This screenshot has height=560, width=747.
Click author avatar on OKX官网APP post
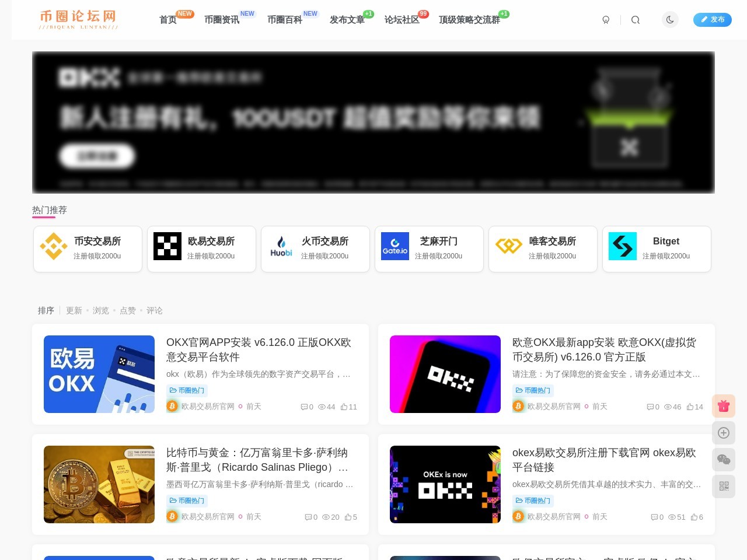[172, 406]
